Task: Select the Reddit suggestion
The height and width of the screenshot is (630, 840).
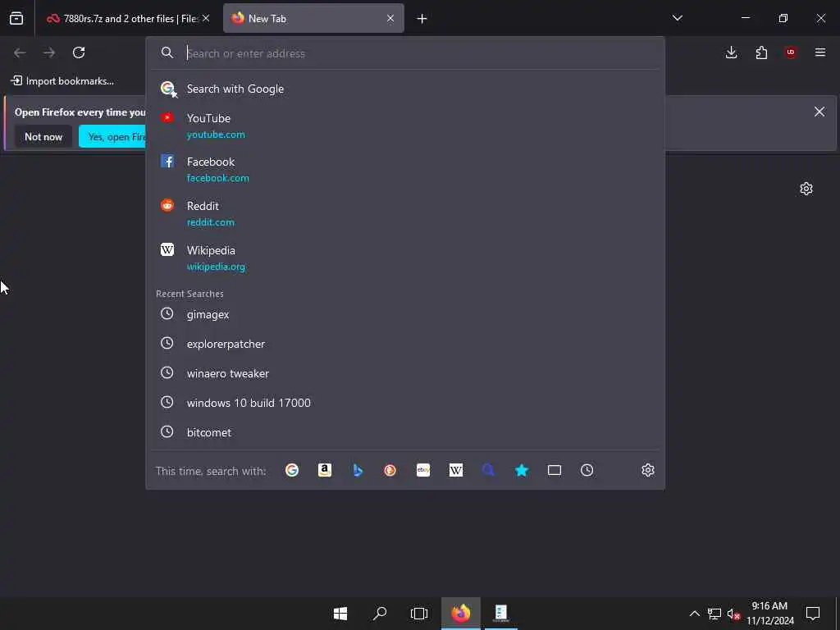Action: [x=405, y=214]
